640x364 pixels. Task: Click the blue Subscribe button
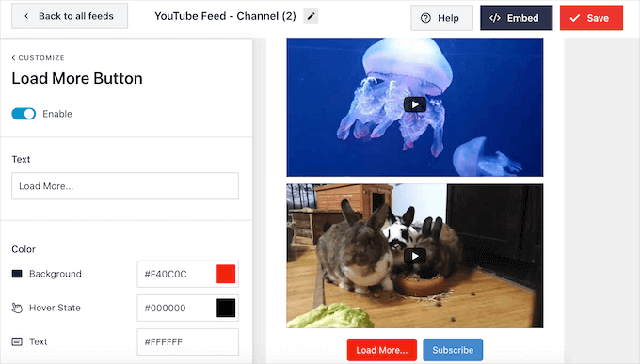point(453,350)
